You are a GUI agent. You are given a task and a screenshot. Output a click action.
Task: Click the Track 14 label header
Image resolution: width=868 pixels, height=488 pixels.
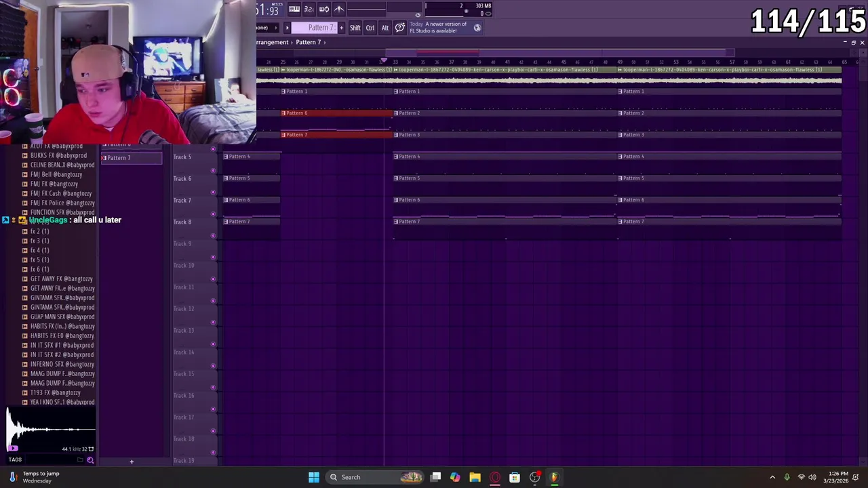(183, 352)
